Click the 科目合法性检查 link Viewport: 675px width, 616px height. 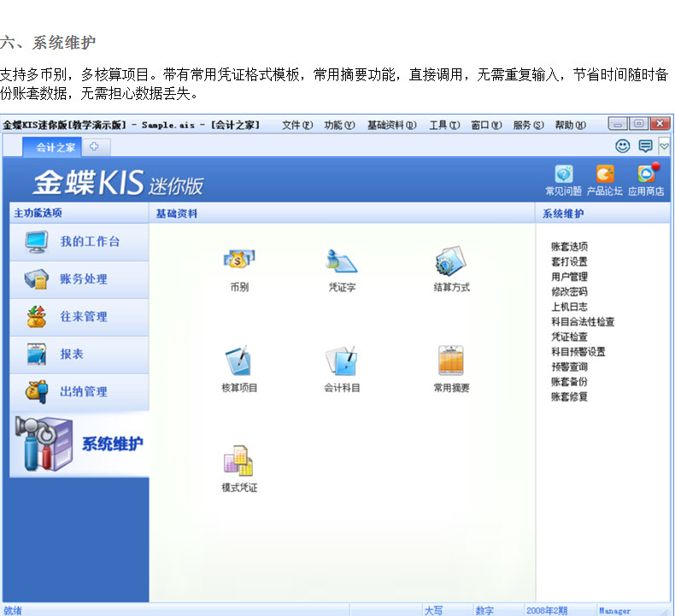(x=583, y=322)
